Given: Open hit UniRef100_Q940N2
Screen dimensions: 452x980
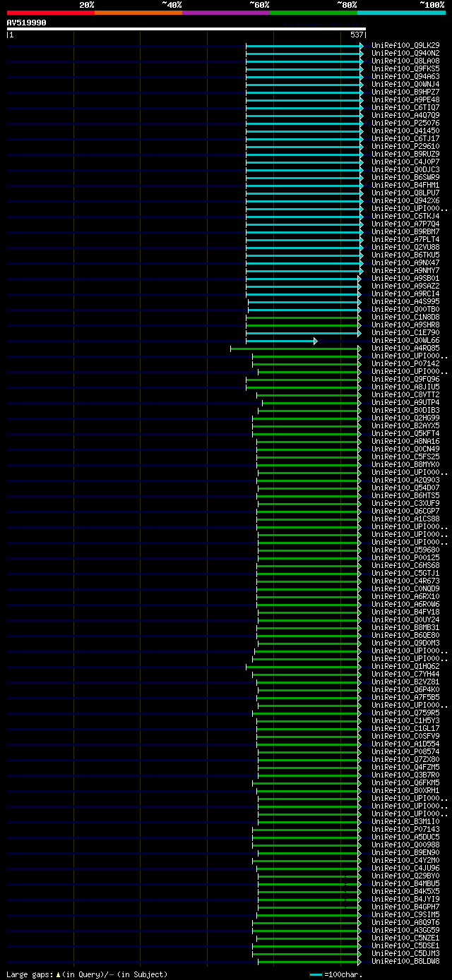Looking at the screenshot, I should click(x=405, y=53).
